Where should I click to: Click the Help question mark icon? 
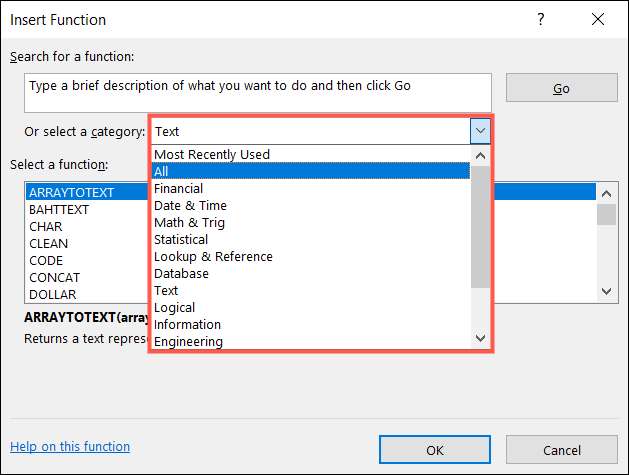pos(542,19)
